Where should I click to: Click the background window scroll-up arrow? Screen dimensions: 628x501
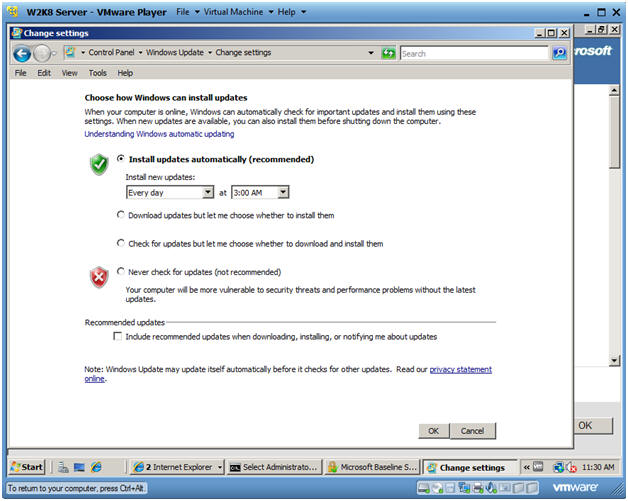[614, 91]
